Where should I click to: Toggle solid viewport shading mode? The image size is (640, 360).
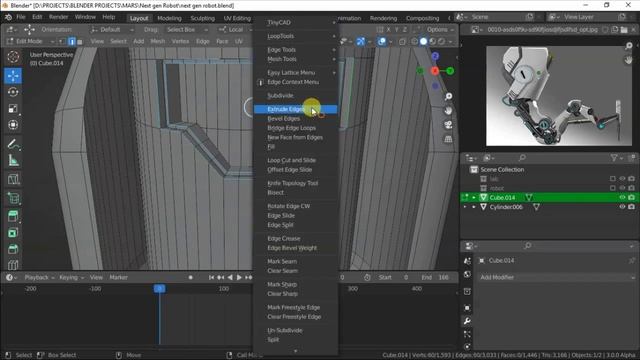click(424, 41)
